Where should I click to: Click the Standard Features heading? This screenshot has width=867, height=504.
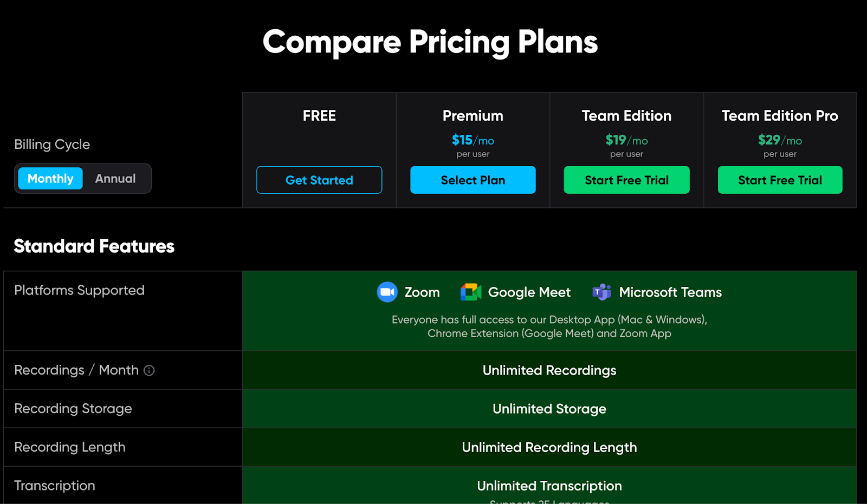click(x=94, y=246)
